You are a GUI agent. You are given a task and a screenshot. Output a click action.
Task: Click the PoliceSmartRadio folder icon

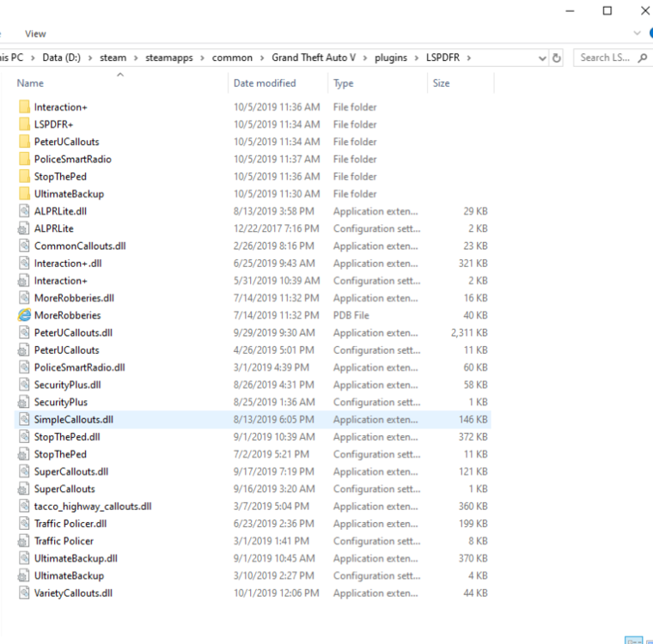[24, 159]
